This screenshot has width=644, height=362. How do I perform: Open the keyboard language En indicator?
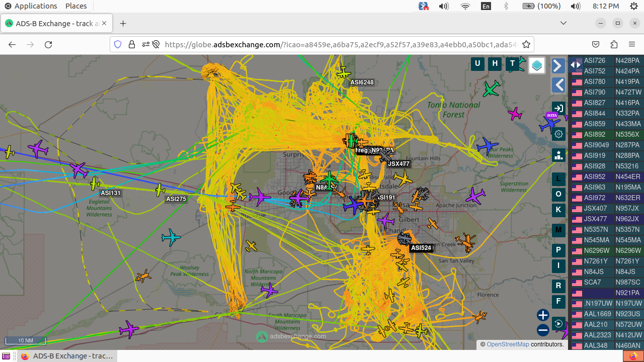(x=486, y=6)
